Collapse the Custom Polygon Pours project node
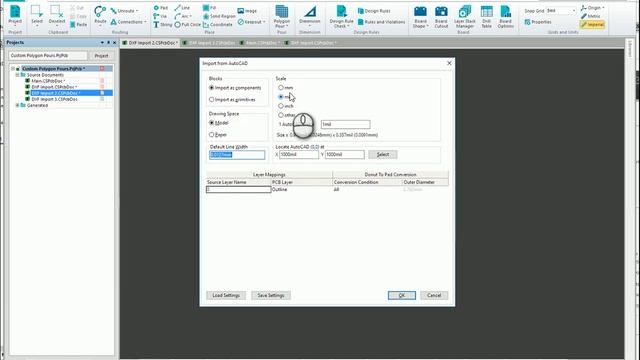 point(13,69)
